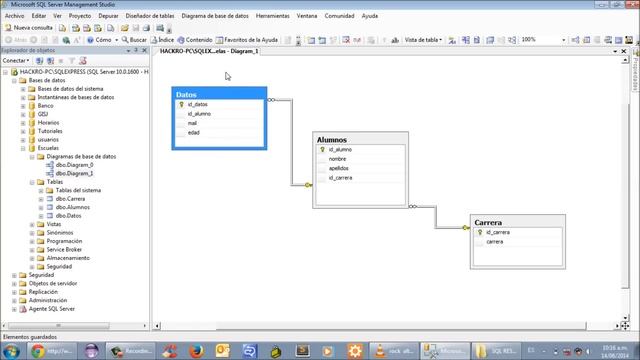The width and height of the screenshot is (640, 360).
Task: Select the Tutoriales database
Action: (x=50, y=131)
